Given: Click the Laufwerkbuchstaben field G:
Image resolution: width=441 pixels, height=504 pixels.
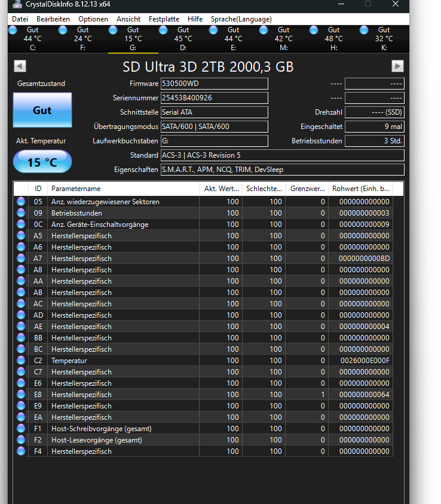Looking at the screenshot, I should point(215,141).
